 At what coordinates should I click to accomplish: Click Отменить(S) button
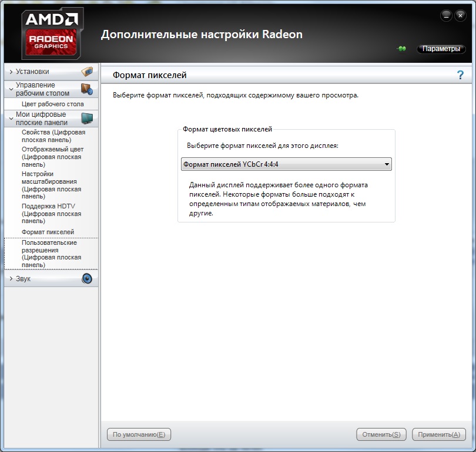pos(381,434)
